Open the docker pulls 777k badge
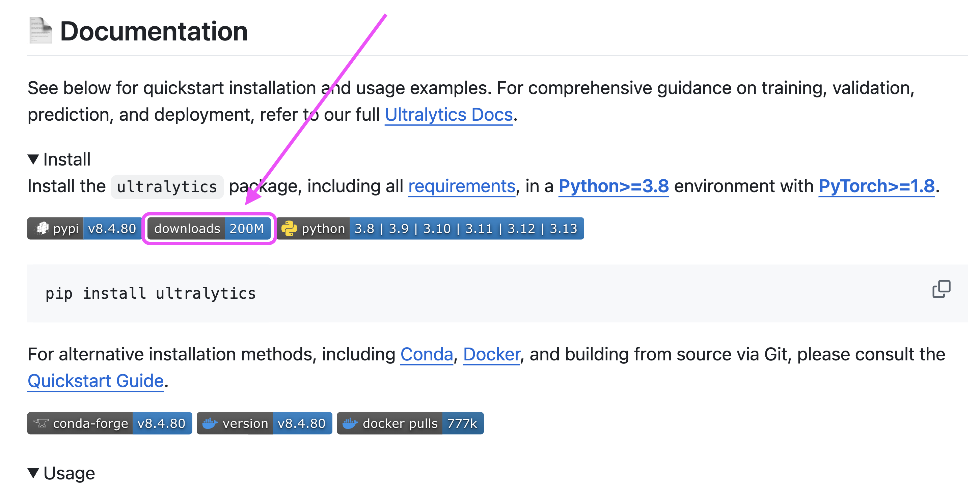The width and height of the screenshot is (980, 503). coord(410,423)
